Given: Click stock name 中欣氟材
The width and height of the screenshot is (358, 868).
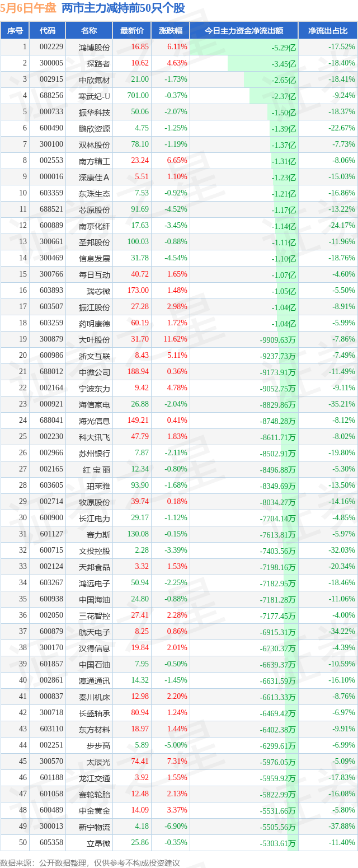Looking at the screenshot, I should [x=95, y=80].
